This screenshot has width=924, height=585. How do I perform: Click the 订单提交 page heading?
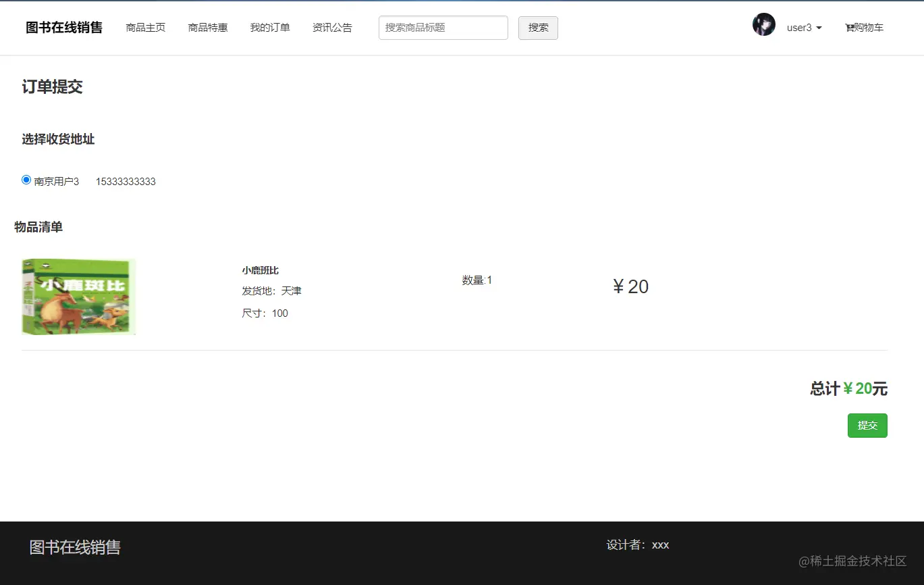[x=52, y=87]
